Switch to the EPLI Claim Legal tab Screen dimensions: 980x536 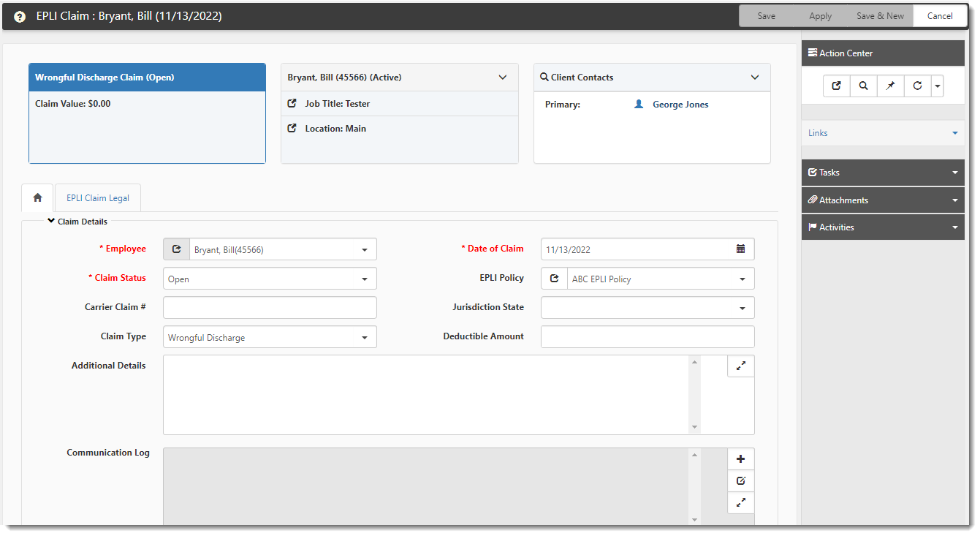pos(97,197)
